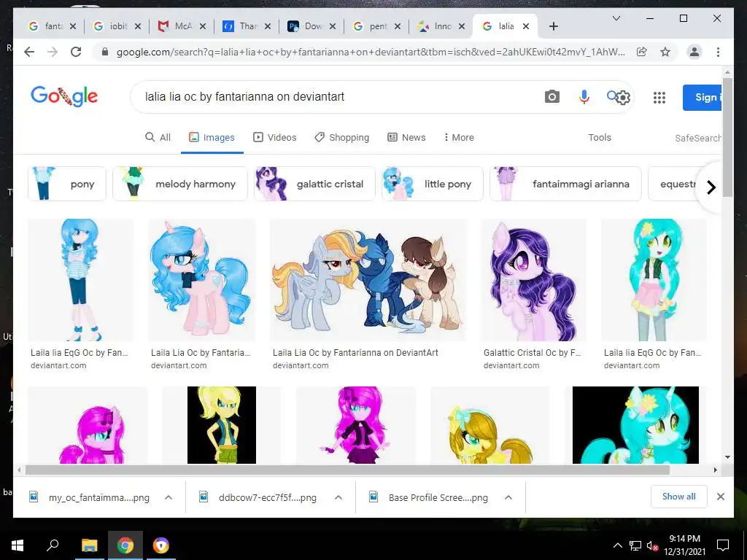Click the vertical page scrollbar thumb
This screenshot has height=560, width=747.
(x=727, y=137)
